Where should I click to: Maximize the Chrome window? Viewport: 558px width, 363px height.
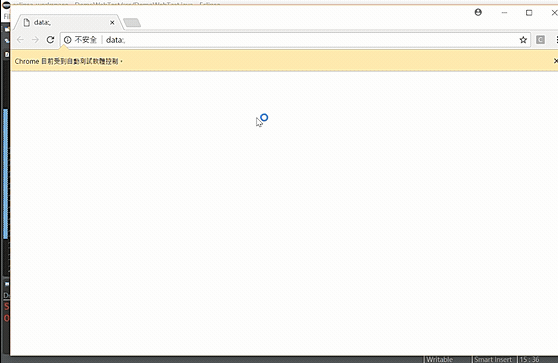(529, 13)
